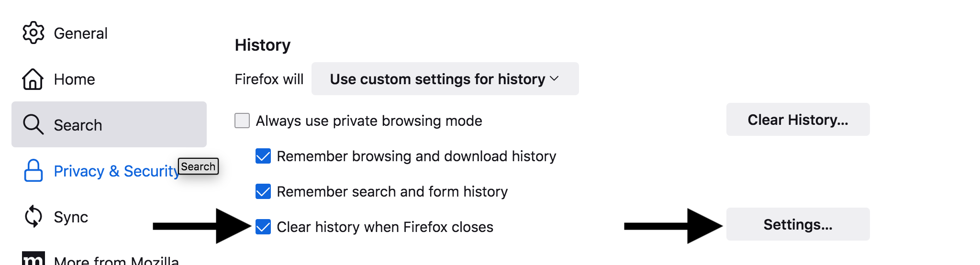This screenshot has width=980, height=265.
Task: Click the dropdown chevron beside history setting
Action: pos(555,79)
